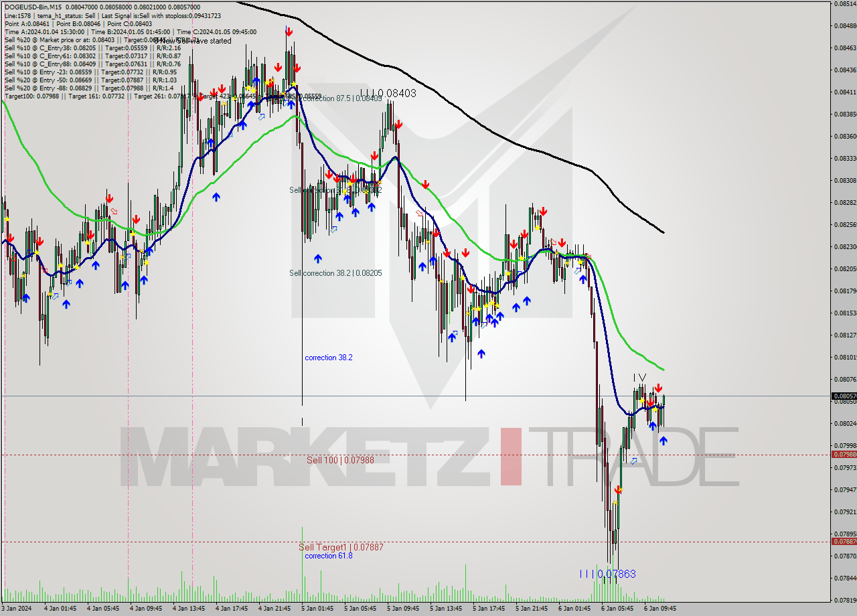Click the 'IV' wave label near latest candles
This screenshot has height=616, width=857.
(x=640, y=378)
